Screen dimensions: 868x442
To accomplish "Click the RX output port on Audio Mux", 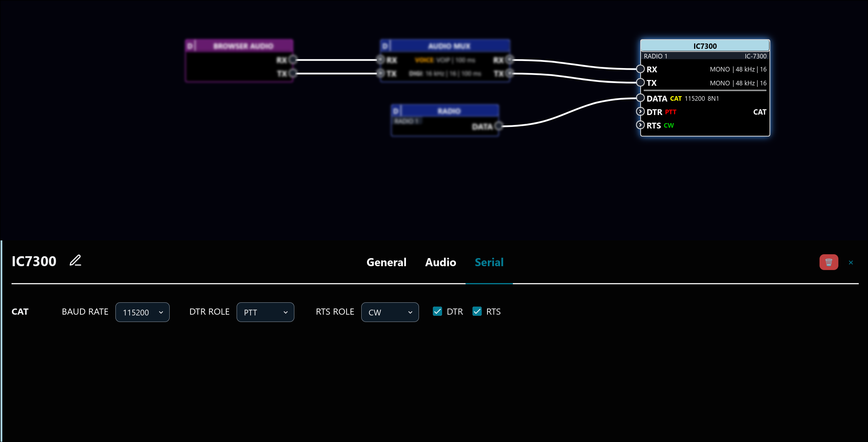I will [x=509, y=60].
